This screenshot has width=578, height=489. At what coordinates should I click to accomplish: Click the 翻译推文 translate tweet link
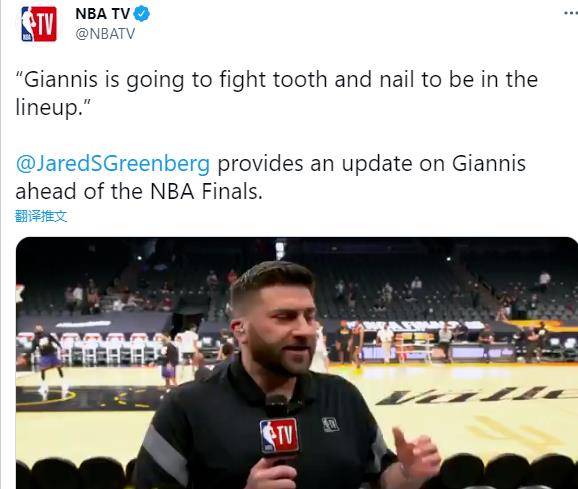point(41,216)
